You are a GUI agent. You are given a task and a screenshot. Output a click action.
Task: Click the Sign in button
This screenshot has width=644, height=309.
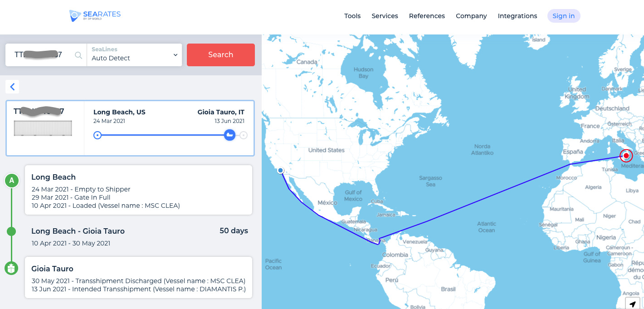[564, 16]
